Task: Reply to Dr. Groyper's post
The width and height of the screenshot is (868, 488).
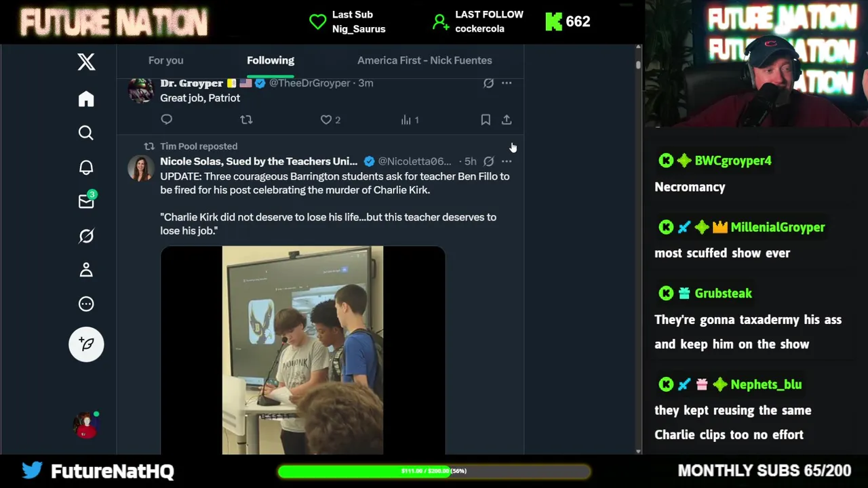Action: 167,119
